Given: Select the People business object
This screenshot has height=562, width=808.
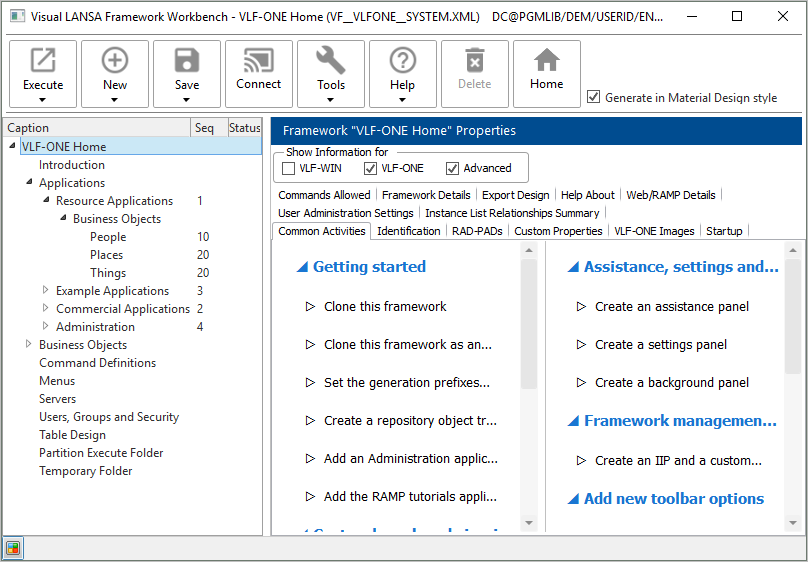Looking at the screenshot, I should (x=108, y=236).
